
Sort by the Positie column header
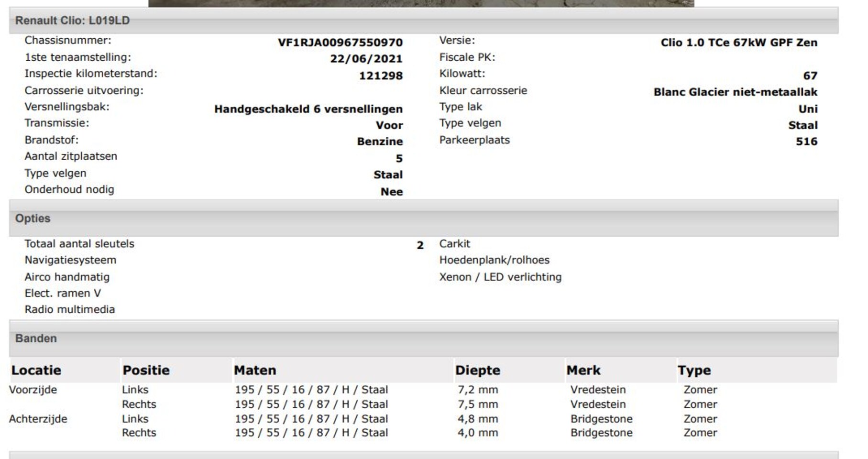tap(146, 371)
